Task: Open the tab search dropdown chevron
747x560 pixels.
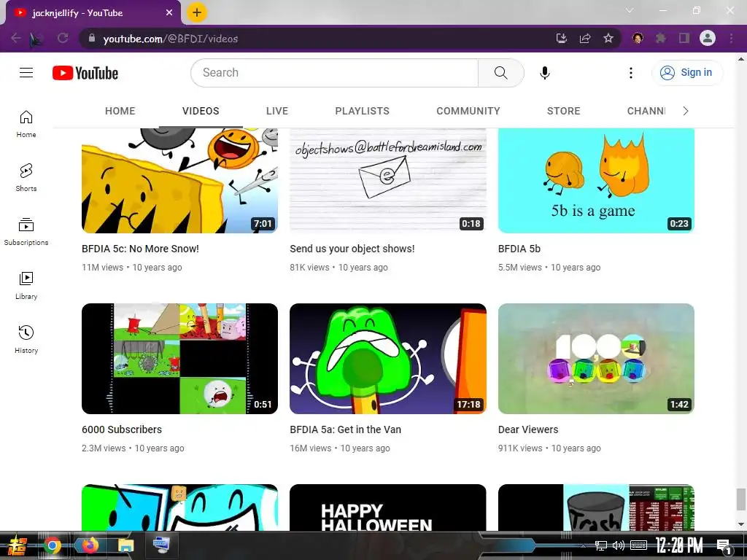Action: click(x=630, y=10)
